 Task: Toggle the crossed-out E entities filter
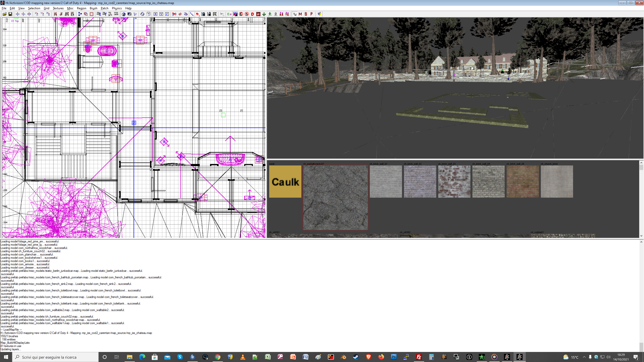pyautogui.click(x=241, y=14)
